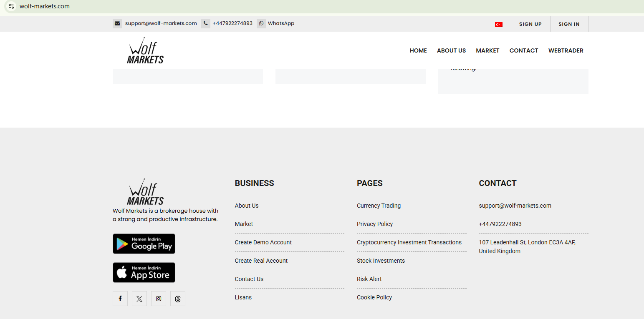Click the App Store download badge
Image resolution: width=644 pixels, height=319 pixels.
(144, 272)
